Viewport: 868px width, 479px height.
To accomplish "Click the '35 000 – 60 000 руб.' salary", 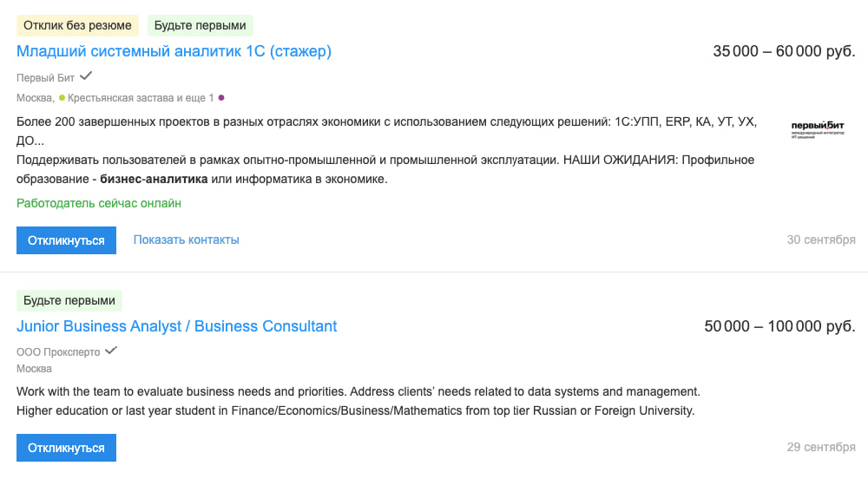I will tap(784, 52).
